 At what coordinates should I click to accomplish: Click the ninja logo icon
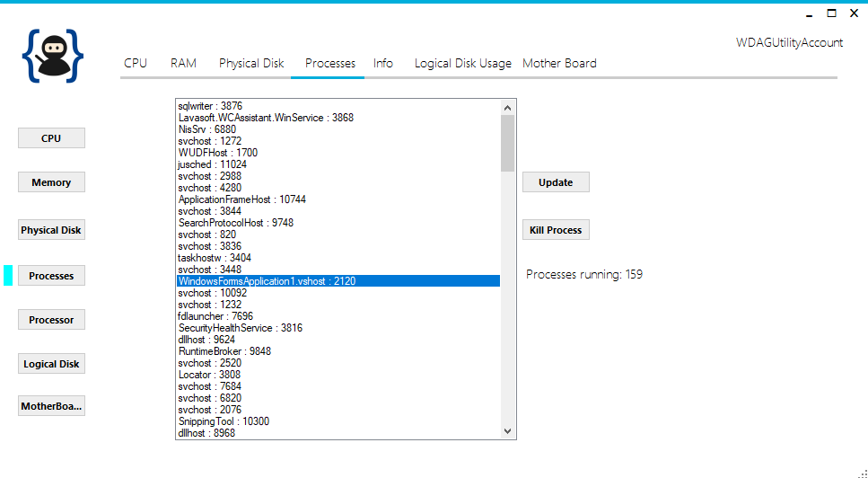point(53,55)
